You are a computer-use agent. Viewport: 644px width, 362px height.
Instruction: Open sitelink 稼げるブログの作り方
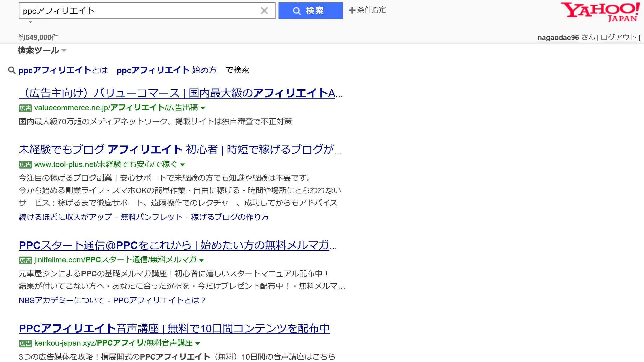point(230,217)
